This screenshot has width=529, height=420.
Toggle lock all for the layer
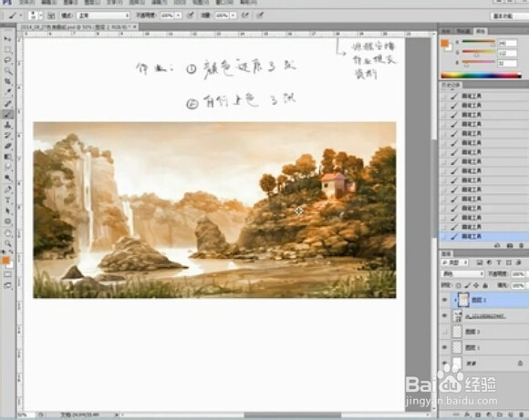click(485, 285)
